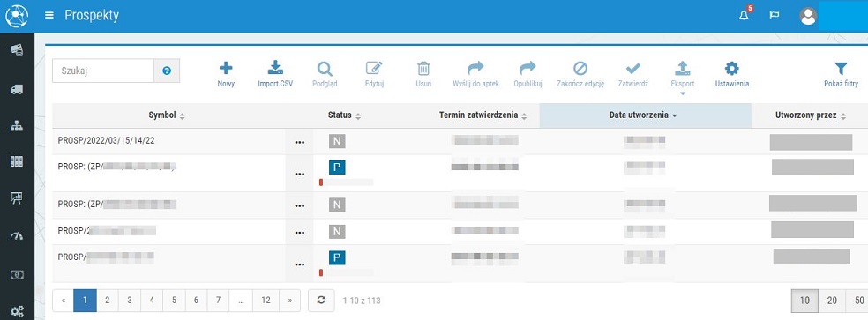Refresh the table with the reload icon
The image size is (868, 320).
click(x=322, y=300)
